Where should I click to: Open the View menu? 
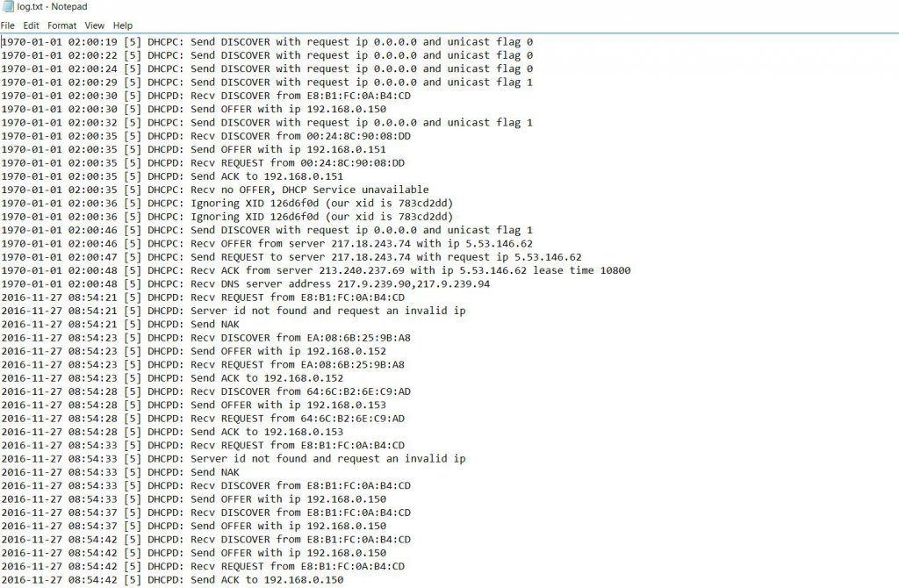[x=95, y=25]
